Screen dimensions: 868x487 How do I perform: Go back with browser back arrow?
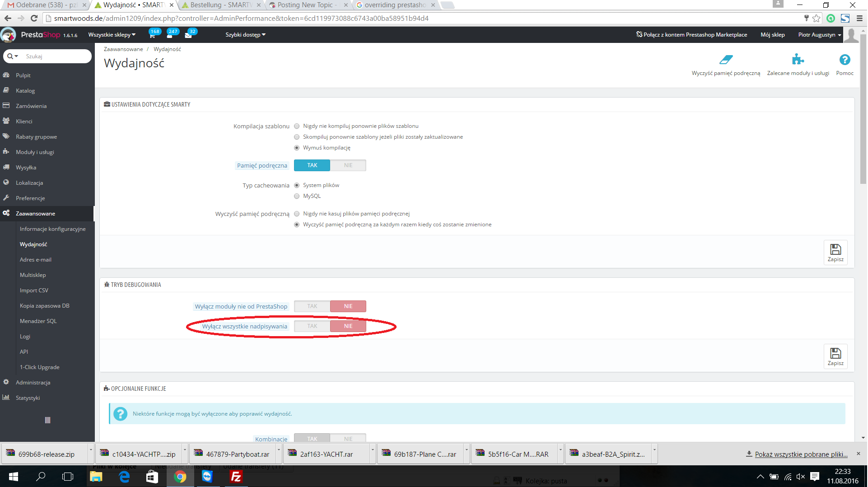[x=8, y=18]
